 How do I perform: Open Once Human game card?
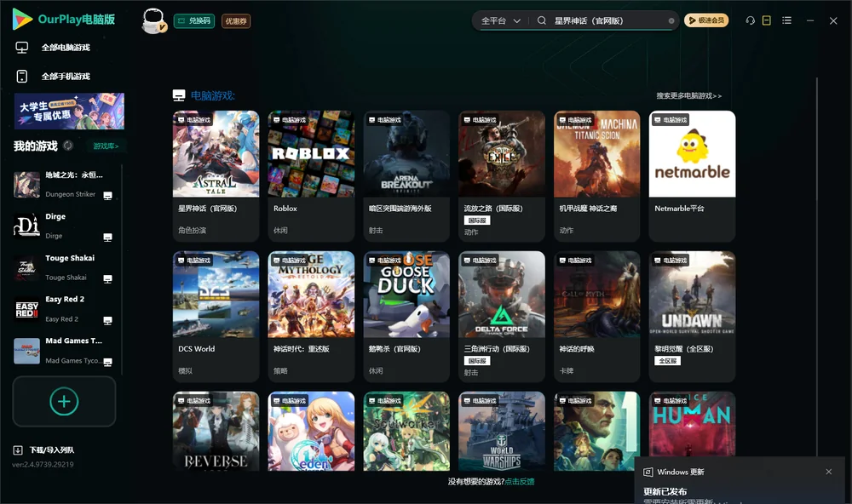pyautogui.click(x=692, y=424)
